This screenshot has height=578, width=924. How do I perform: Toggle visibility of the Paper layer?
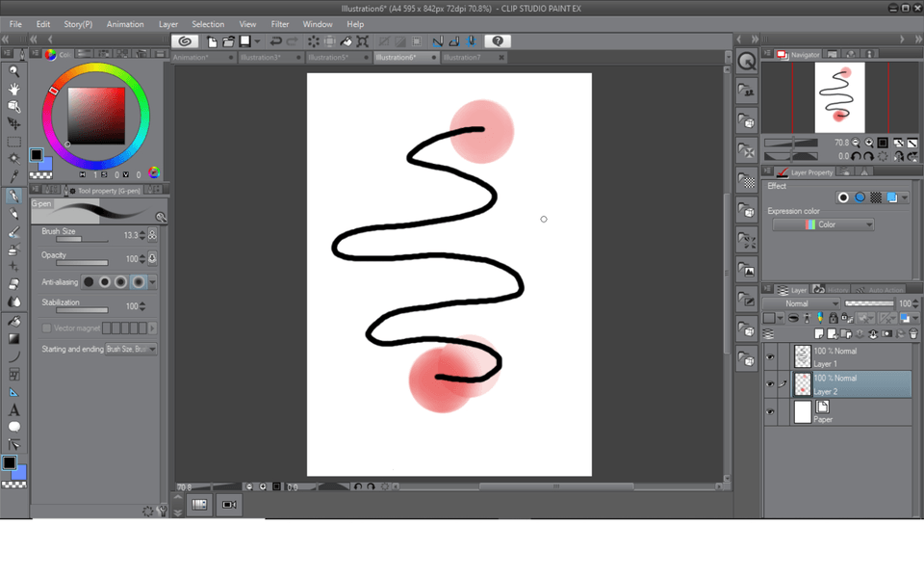[x=768, y=412]
